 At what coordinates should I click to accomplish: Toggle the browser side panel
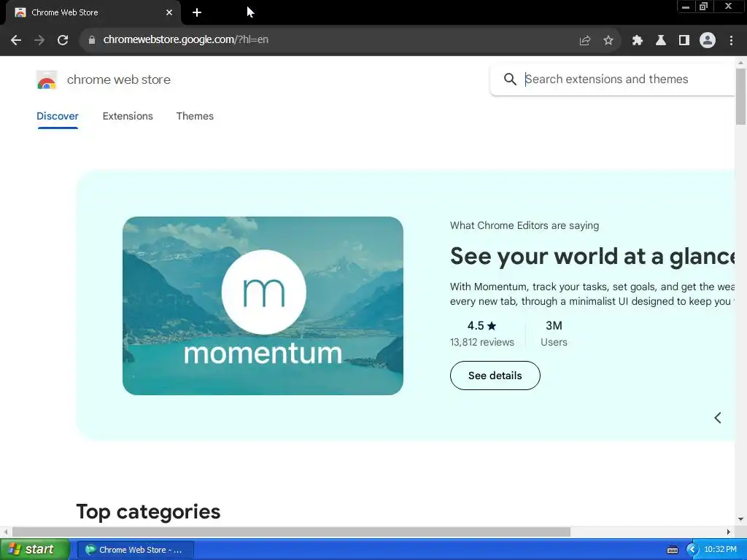[x=684, y=41]
